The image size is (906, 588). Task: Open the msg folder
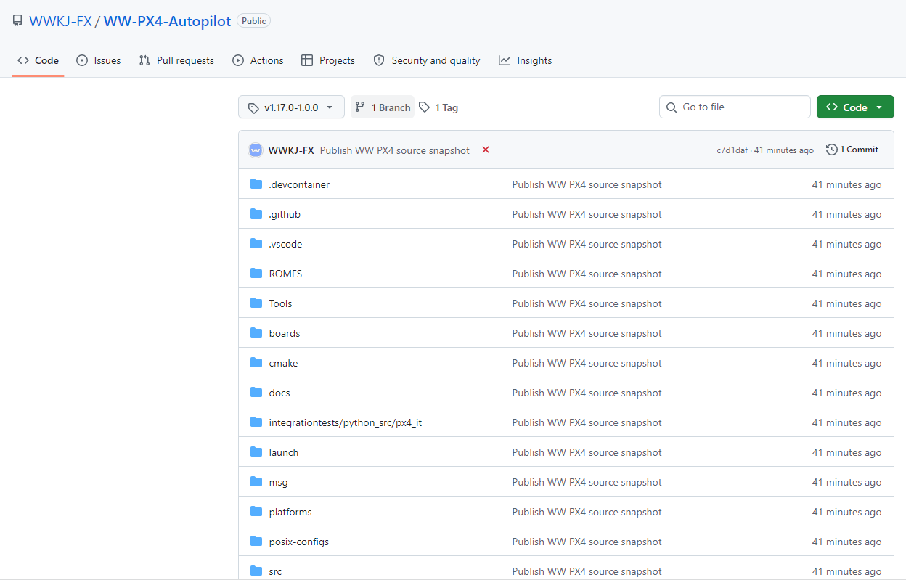pyautogui.click(x=278, y=482)
